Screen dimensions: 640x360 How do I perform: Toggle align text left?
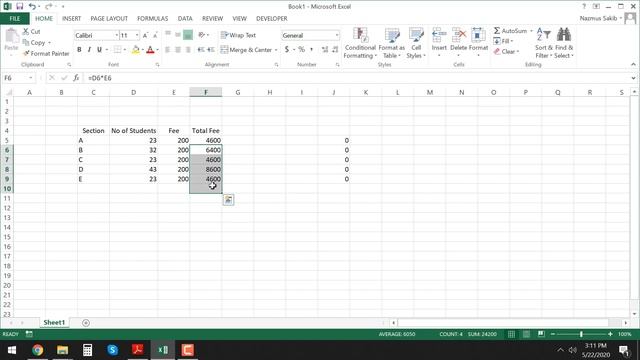(x=168, y=50)
